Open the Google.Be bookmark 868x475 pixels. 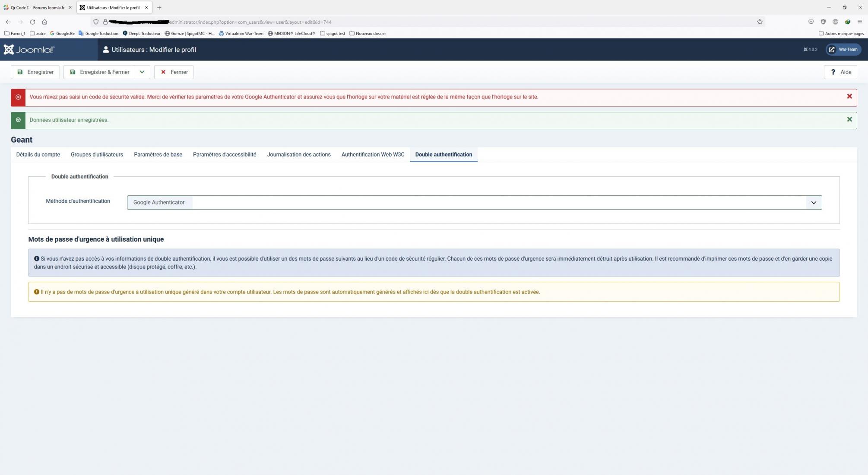click(x=62, y=33)
